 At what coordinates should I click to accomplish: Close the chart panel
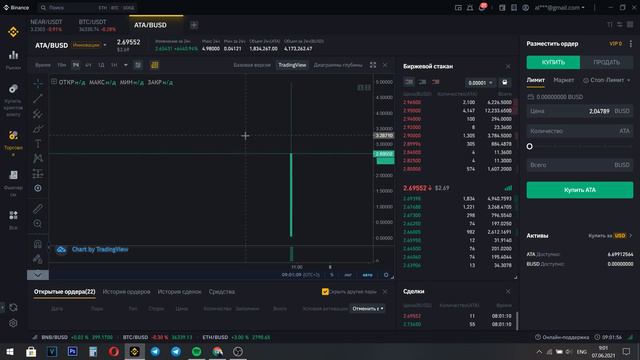click(x=385, y=65)
